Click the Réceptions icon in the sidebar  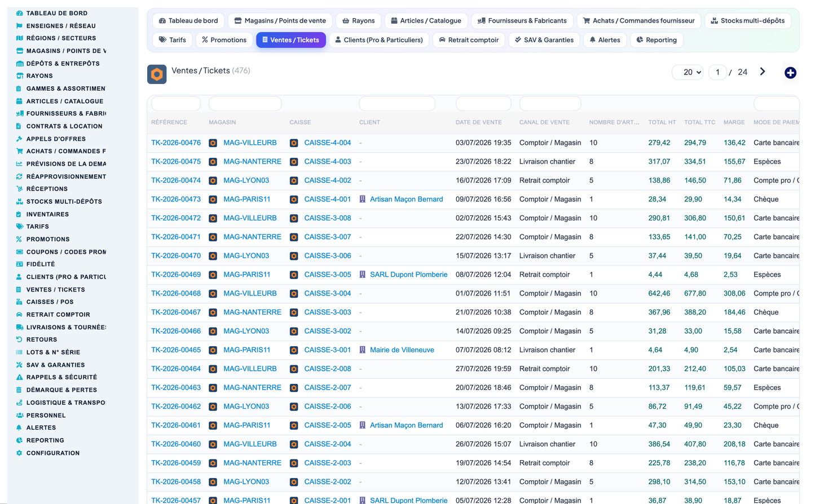[x=19, y=189]
